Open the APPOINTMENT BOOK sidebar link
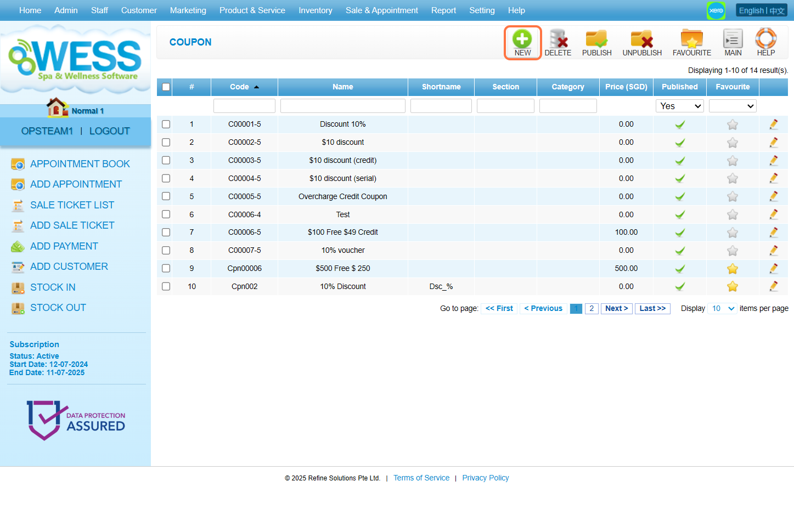794x532 pixels. pos(80,164)
